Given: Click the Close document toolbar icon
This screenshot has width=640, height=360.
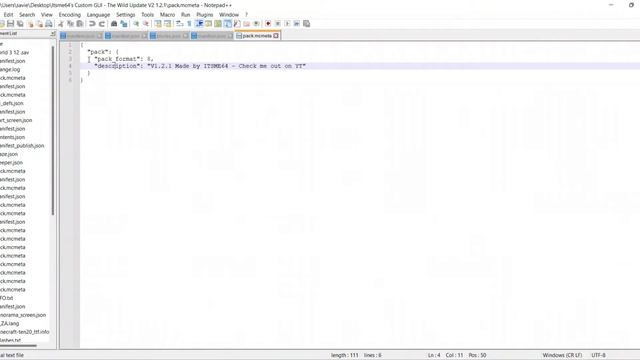Looking at the screenshot, I should (x=30, y=24).
